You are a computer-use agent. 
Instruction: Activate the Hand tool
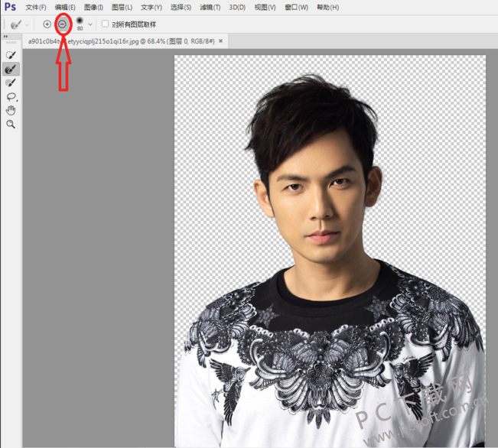pyautogui.click(x=11, y=110)
